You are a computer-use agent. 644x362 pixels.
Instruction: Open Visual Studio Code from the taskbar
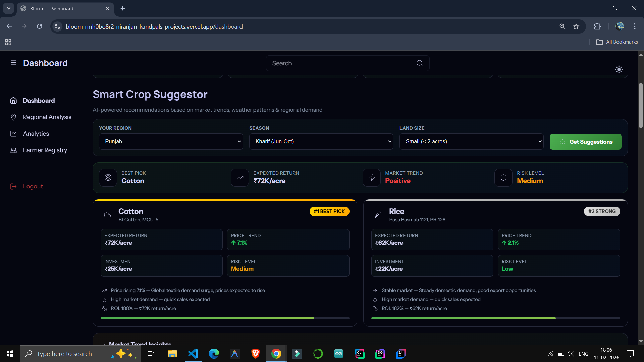tap(194, 354)
